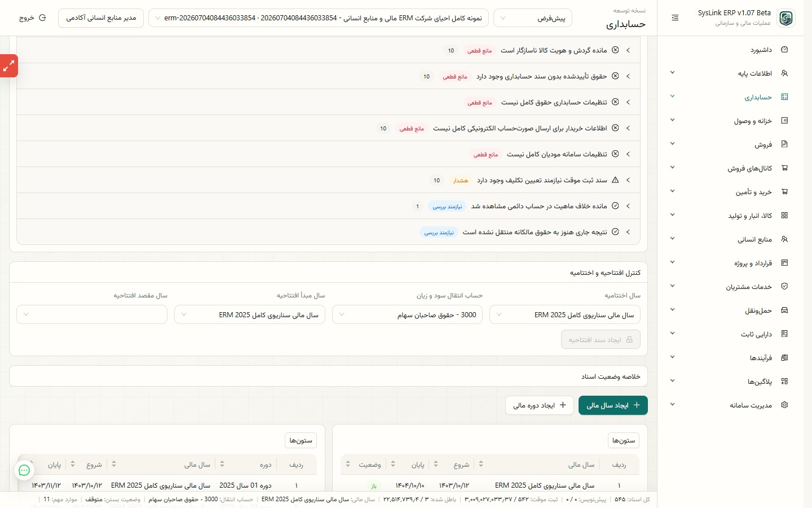
Task: Click the کالا، انبار و تولید grid icon
Action: 784,216
